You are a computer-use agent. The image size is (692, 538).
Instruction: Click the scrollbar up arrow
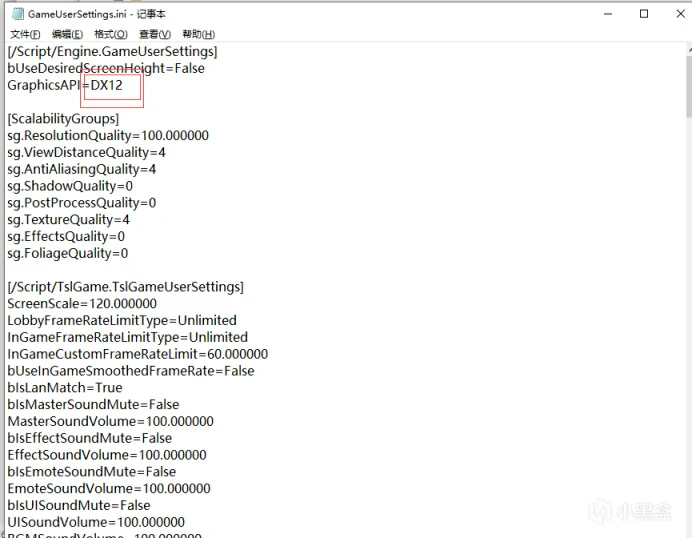[686, 51]
